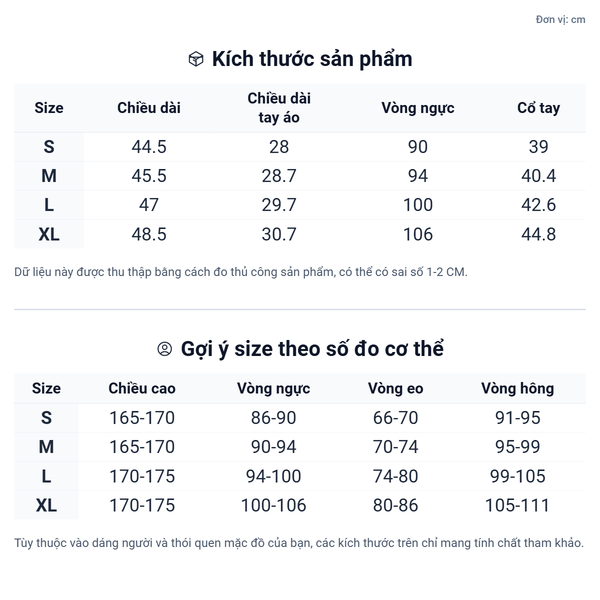
Task: Select the Chiều cao column header
Action: click(x=142, y=388)
